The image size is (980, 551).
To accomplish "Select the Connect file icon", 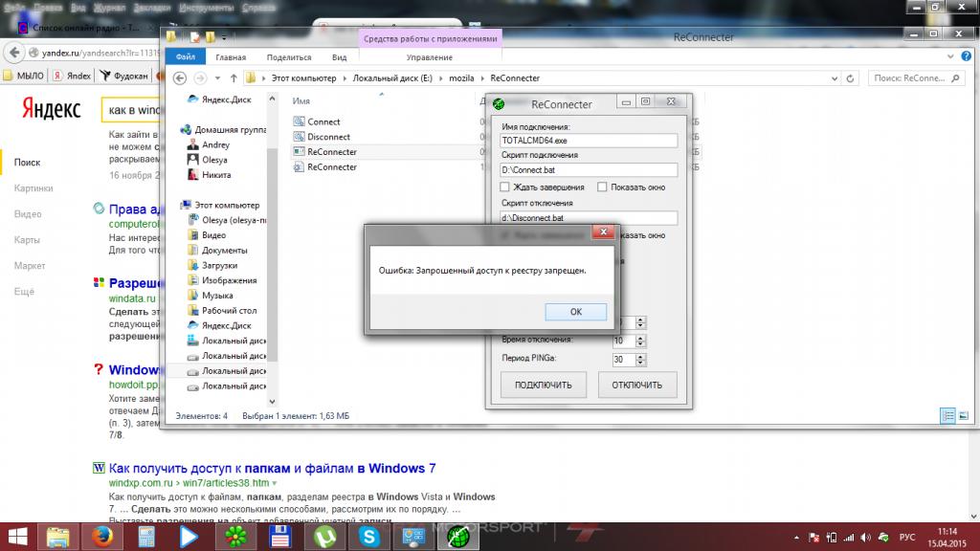I will click(x=299, y=121).
